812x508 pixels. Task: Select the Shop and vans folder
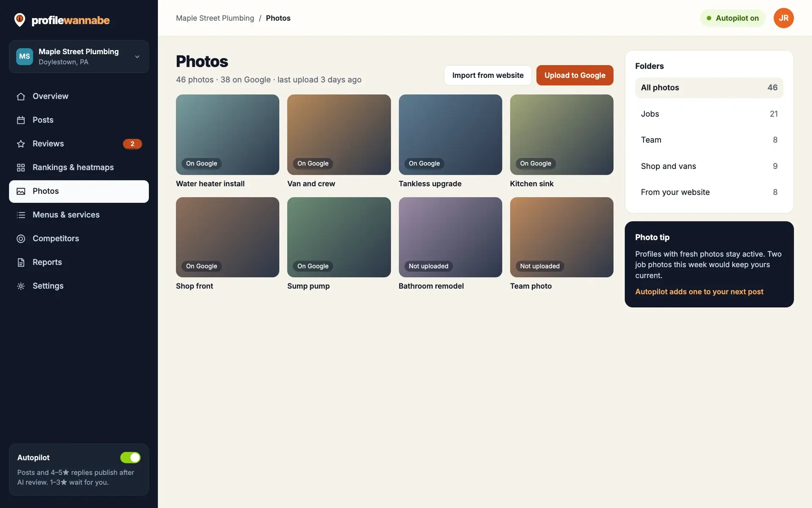point(709,166)
